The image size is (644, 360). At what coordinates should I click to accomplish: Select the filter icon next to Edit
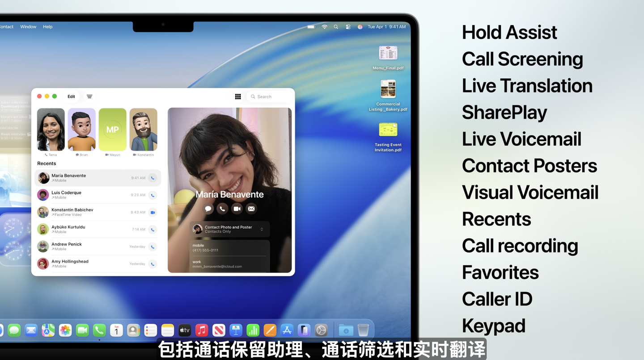[89, 96]
